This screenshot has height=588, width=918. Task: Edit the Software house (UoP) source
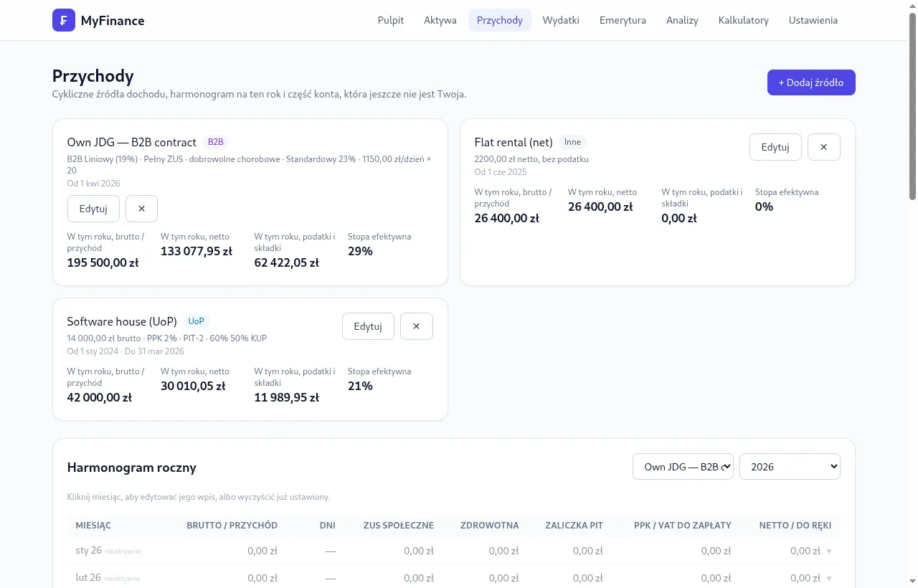coord(368,326)
